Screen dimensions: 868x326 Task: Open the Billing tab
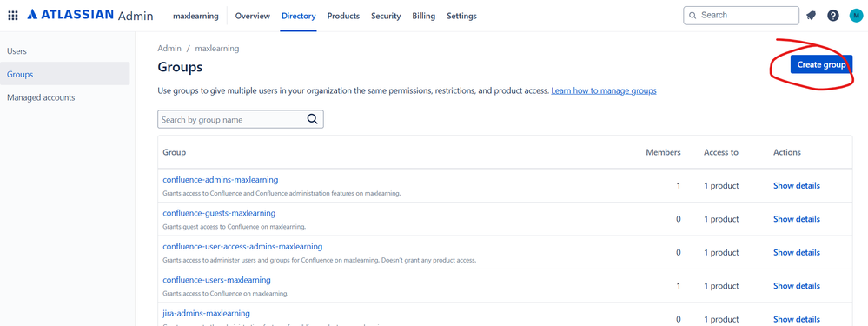[423, 16]
